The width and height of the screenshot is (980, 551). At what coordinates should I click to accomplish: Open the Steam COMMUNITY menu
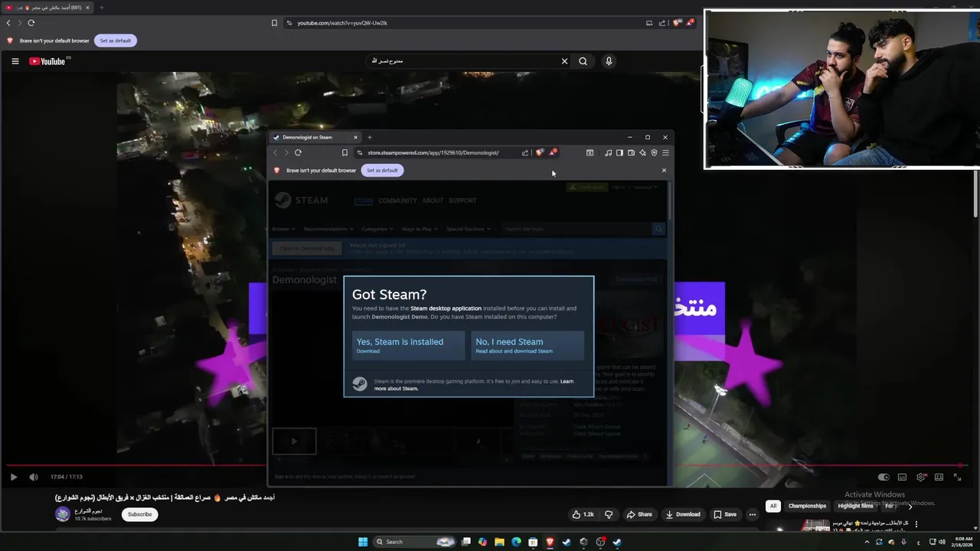coord(397,201)
